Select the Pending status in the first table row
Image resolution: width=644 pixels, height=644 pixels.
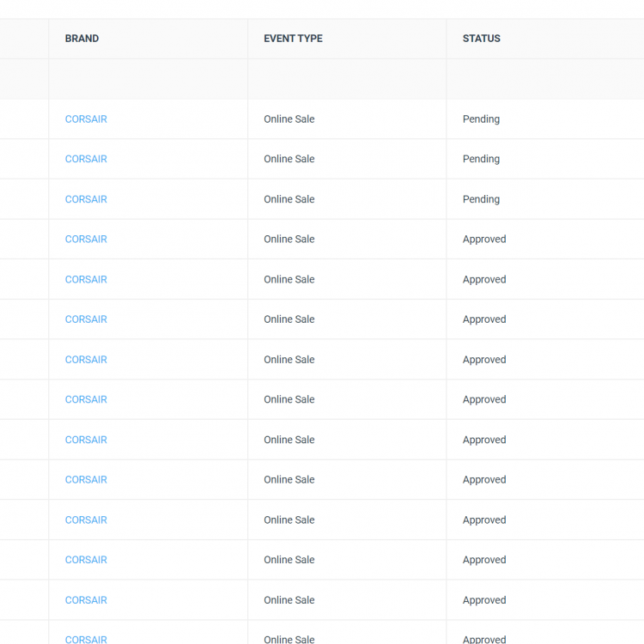481,119
